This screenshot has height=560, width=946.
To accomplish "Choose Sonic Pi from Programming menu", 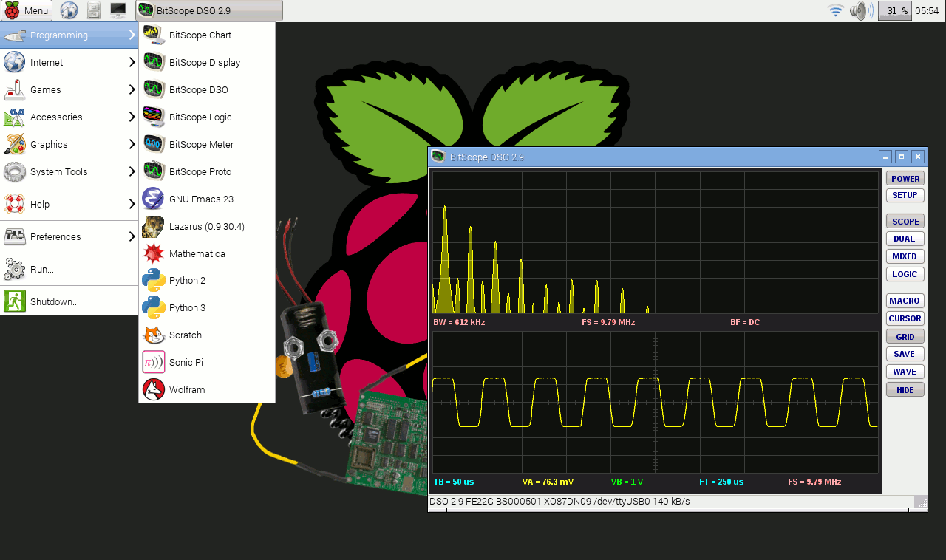I will coord(207,362).
